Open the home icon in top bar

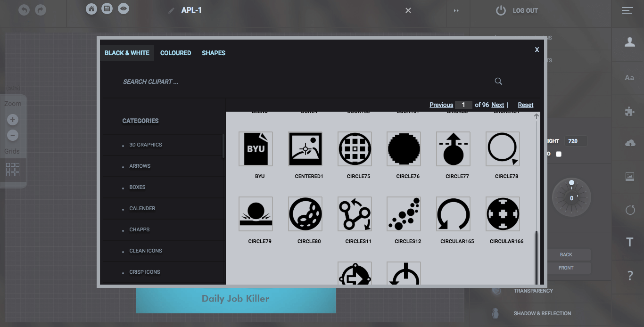coord(91,8)
